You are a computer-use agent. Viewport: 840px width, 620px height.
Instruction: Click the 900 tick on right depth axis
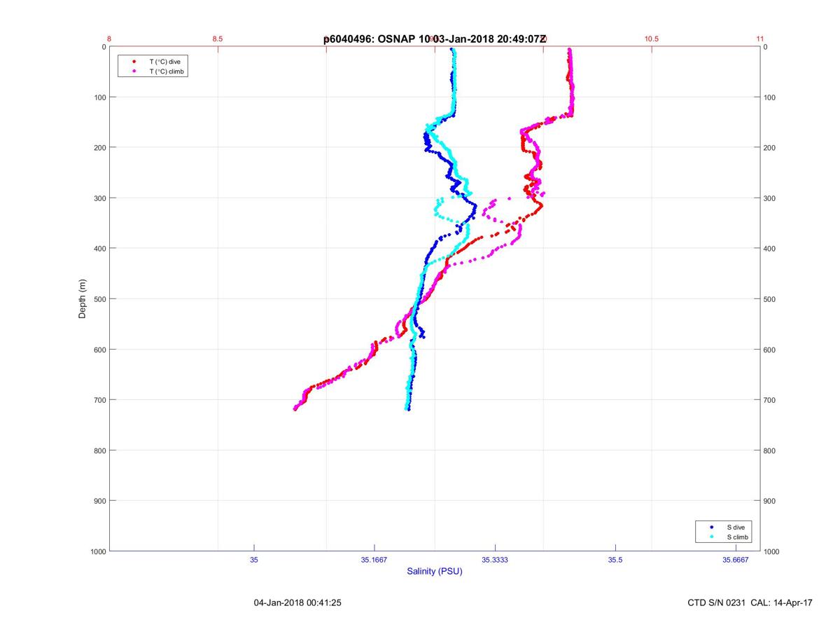pyautogui.click(x=770, y=501)
